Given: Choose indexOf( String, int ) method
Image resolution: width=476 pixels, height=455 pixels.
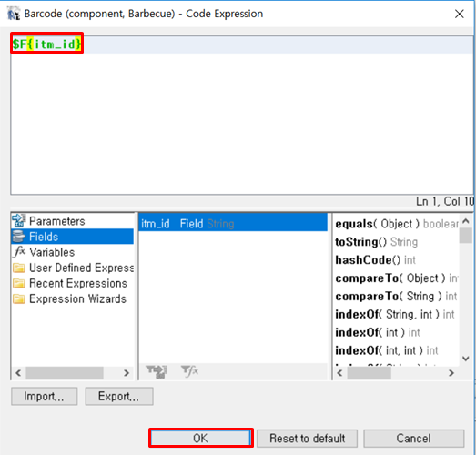Looking at the screenshot, I should click(395, 314).
